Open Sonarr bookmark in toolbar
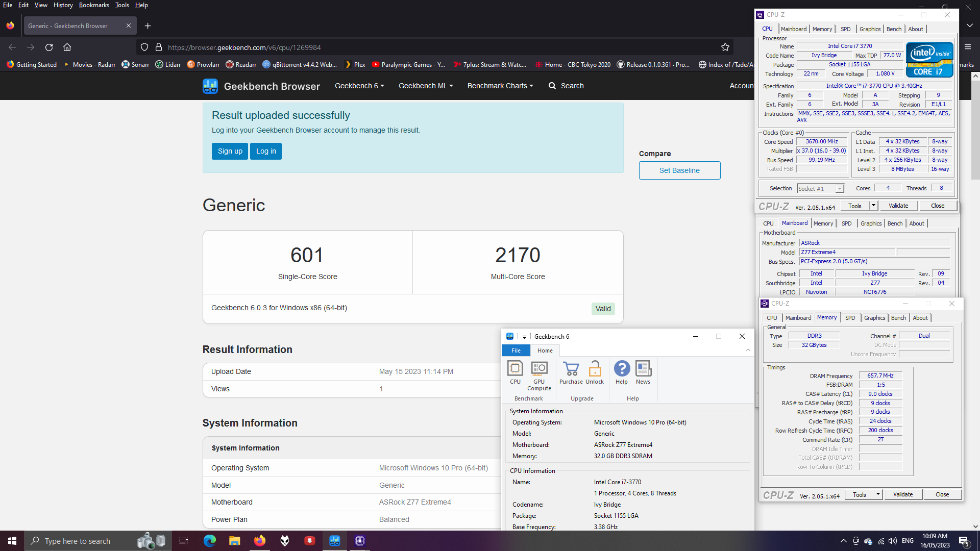The image size is (980, 551). 135,65
